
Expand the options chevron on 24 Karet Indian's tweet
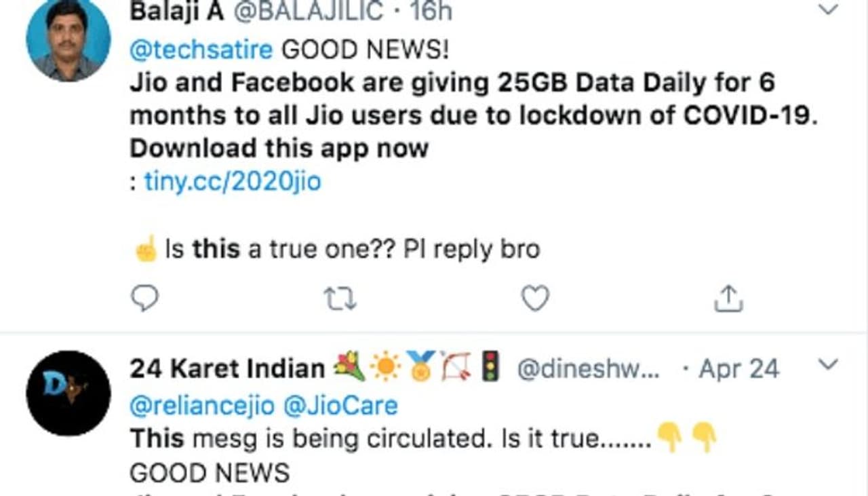point(828,366)
